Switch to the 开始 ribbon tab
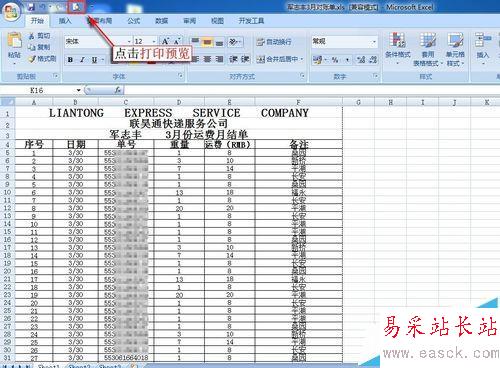 click(37, 21)
